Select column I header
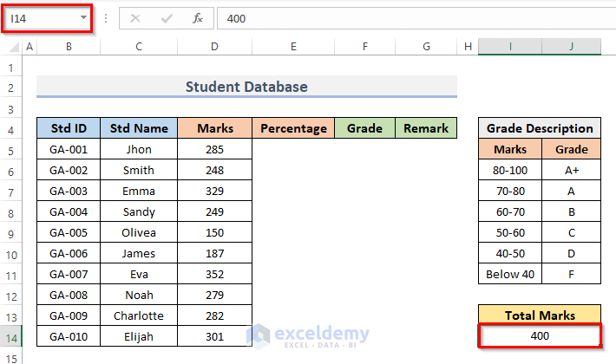616x364 pixels. coord(510,47)
